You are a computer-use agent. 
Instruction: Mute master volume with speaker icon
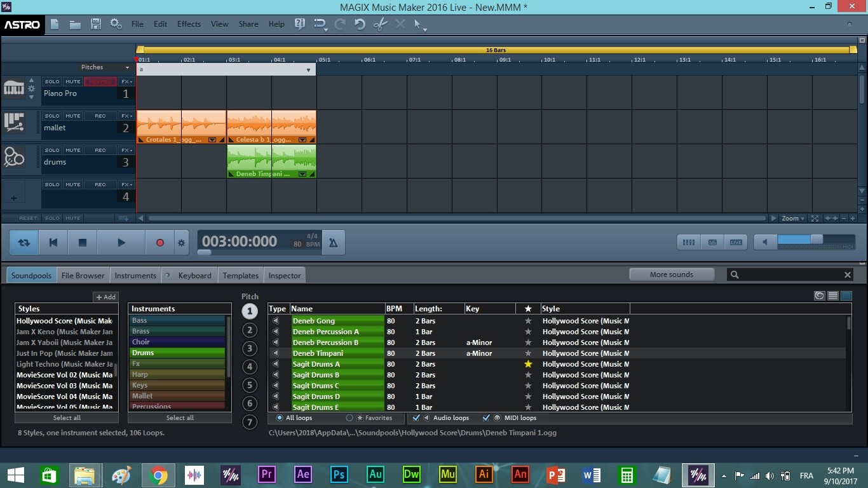pyautogui.click(x=766, y=242)
